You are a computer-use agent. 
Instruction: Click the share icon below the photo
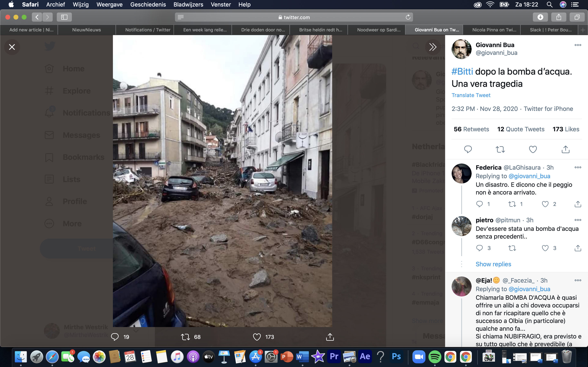pos(330,337)
